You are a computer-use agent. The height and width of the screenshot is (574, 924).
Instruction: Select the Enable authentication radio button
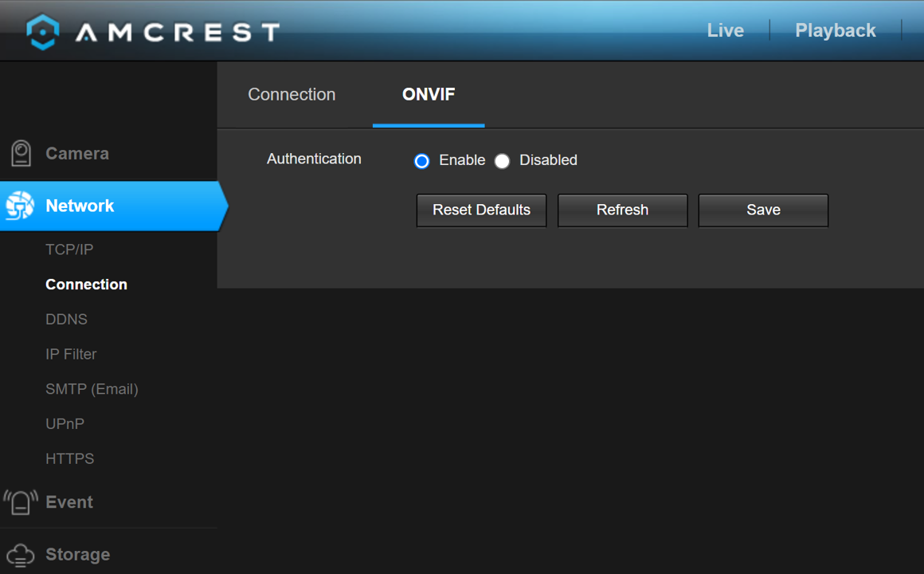pyautogui.click(x=422, y=161)
